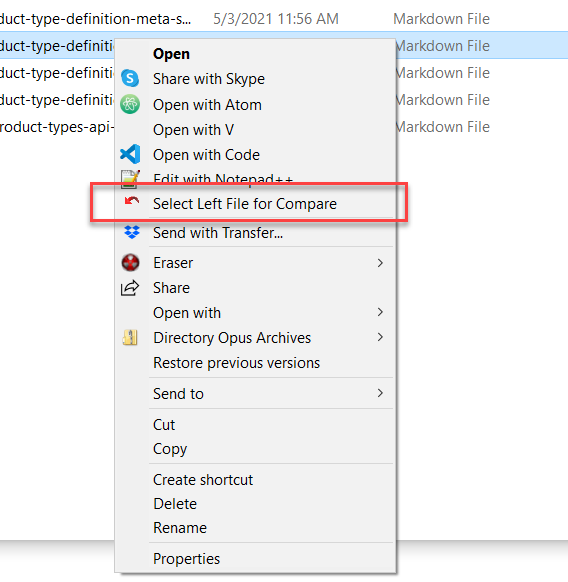This screenshot has width=568, height=582.
Task: Choose Create shortcut menu entry
Action: point(203,480)
